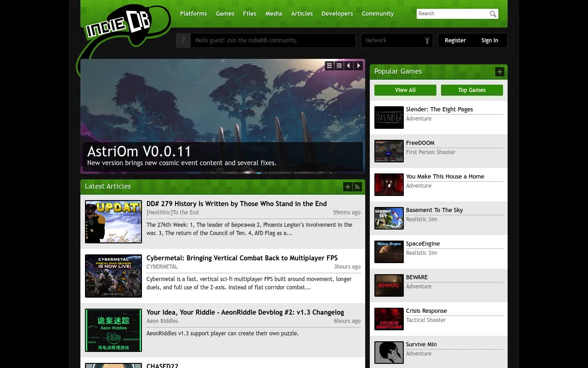The image size is (588, 368).
Task: Open the AstriOm V0.0.11 featured headline
Action: (x=139, y=151)
